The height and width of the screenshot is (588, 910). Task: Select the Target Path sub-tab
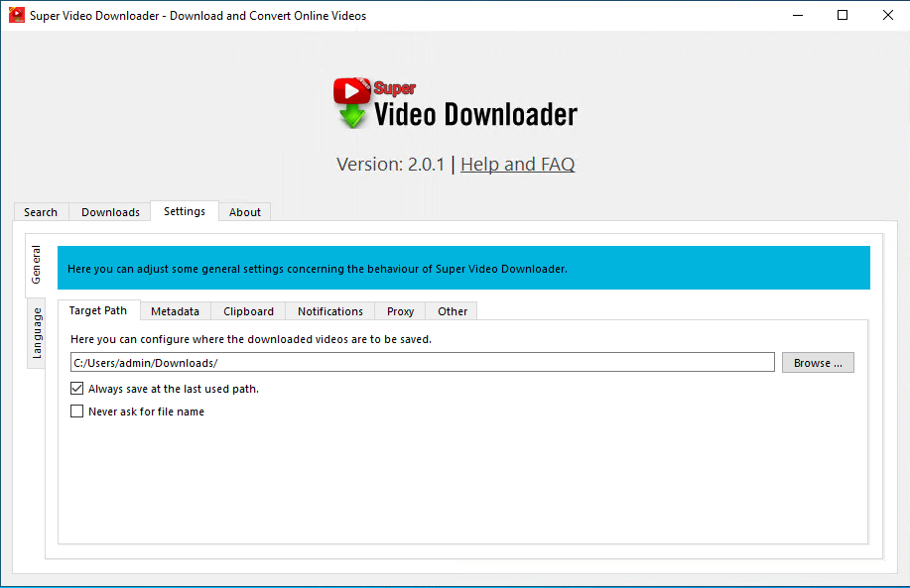98,310
